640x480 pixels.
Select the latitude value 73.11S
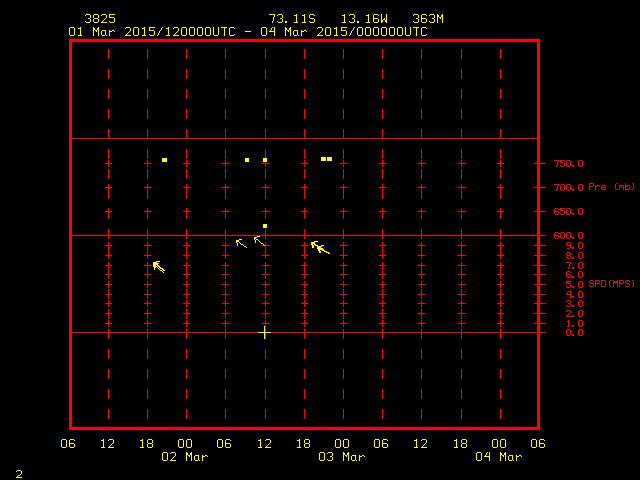[292, 19]
